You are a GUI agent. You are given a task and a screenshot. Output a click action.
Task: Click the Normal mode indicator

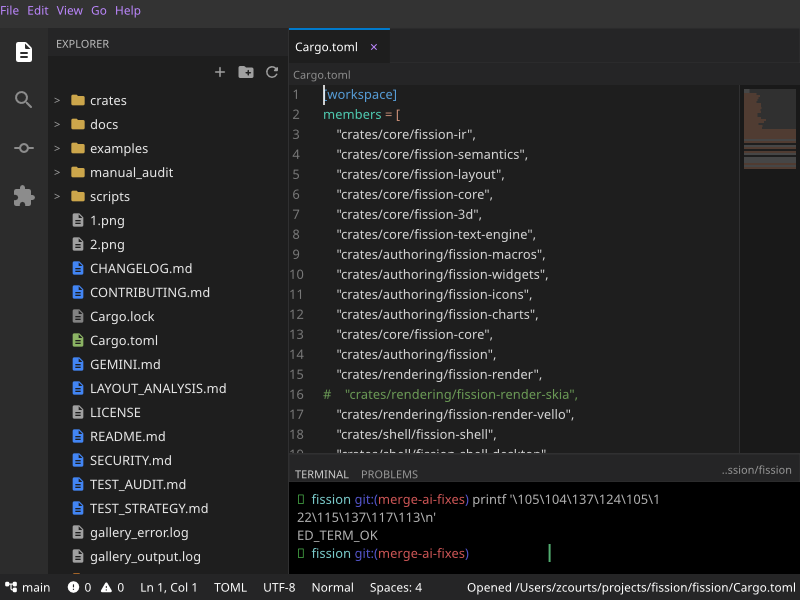[333, 587]
